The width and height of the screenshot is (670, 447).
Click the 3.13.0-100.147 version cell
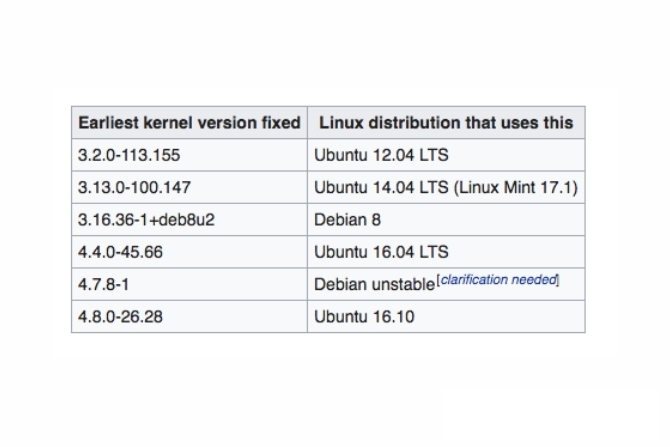189,187
